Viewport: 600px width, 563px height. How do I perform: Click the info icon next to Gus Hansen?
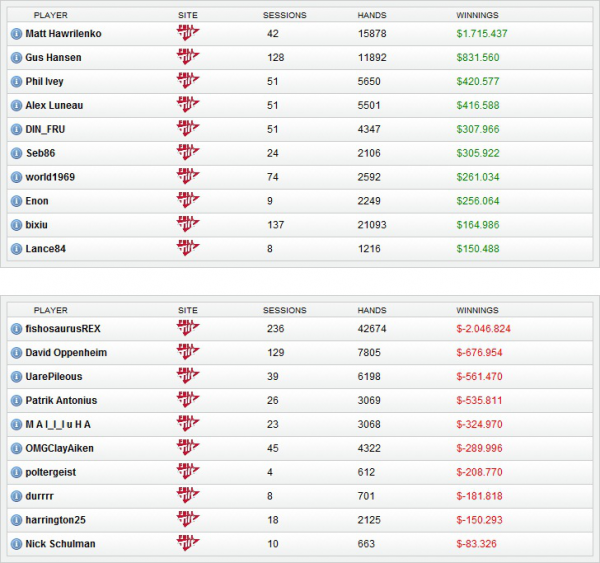[x=16, y=57]
